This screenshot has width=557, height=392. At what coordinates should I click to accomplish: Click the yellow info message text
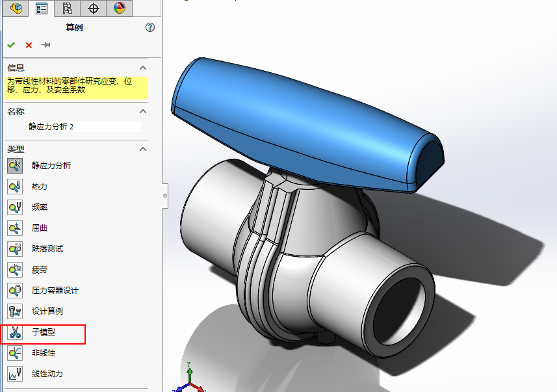[x=70, y=86]
